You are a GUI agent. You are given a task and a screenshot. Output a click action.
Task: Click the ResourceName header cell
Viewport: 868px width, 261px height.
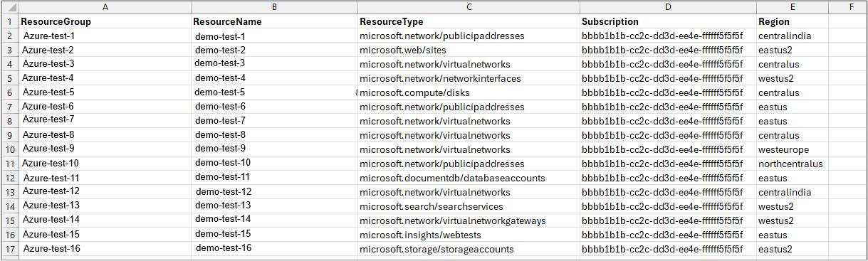275,21
